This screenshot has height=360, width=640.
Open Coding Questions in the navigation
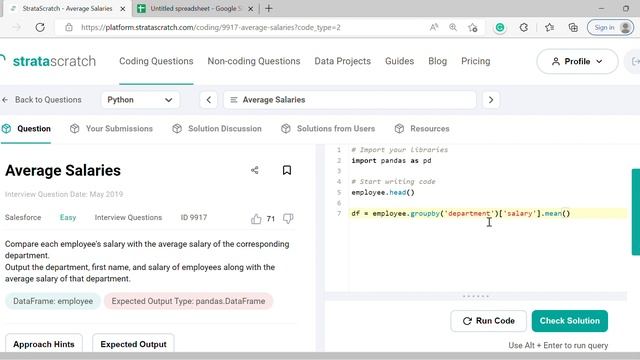tap(156, 61)
